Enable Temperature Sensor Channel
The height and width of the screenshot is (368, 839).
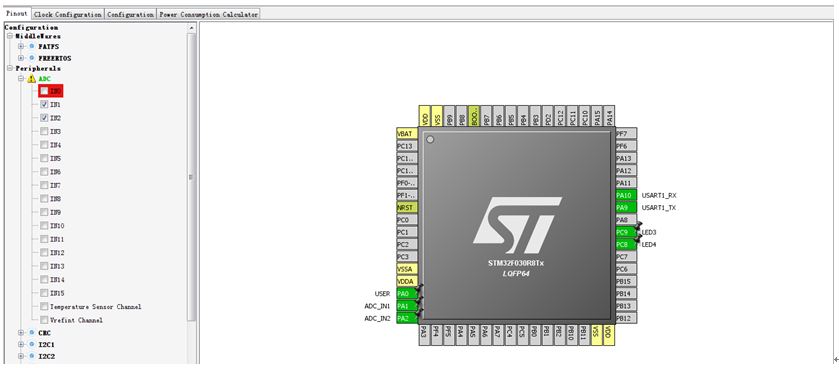tap(44, 306)
